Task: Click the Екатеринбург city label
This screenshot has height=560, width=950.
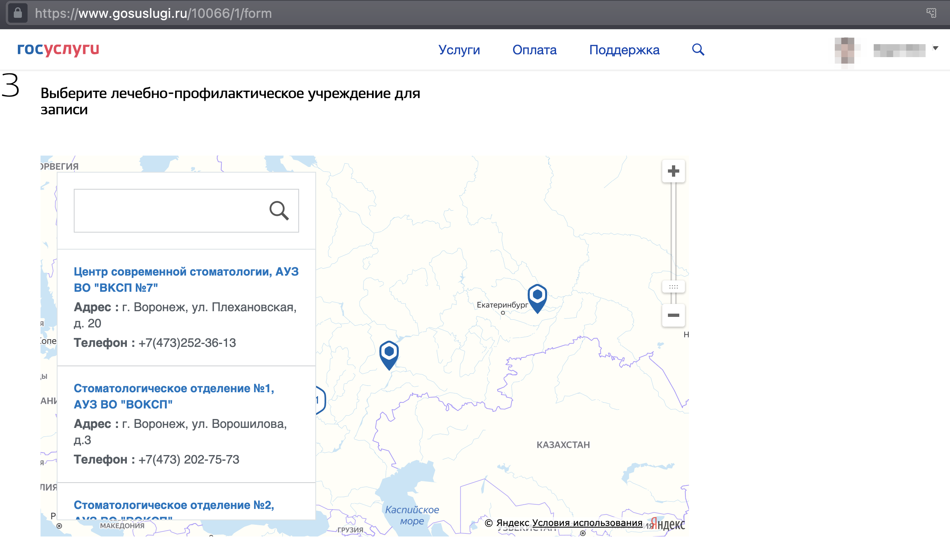Action: [x=502, y=305]
